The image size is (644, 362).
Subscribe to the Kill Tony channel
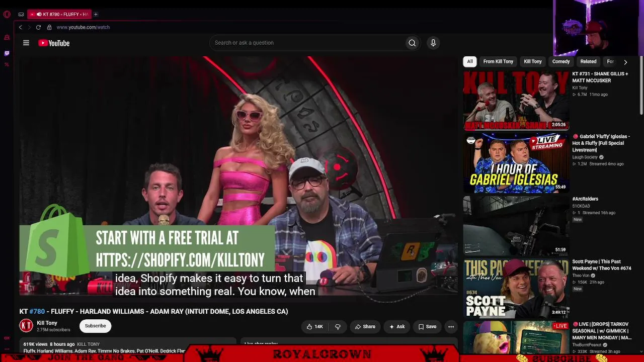pos(95,326)
